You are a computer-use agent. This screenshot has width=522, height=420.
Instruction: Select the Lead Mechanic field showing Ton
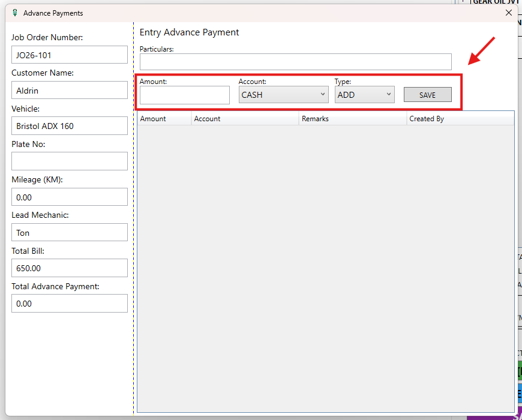point(70,233)
